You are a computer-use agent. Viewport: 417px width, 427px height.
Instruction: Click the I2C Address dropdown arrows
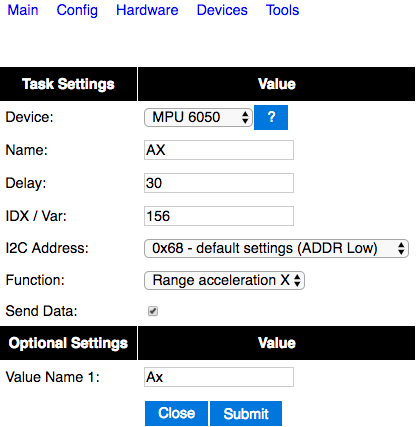coord(401,248)
